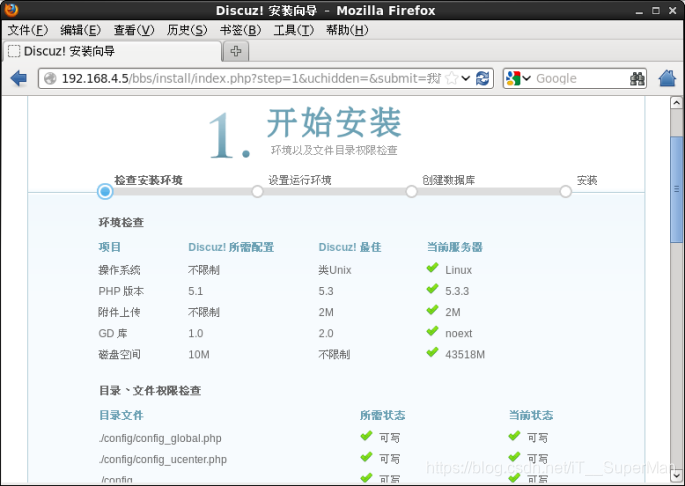This screenshot has width=685, height=486.
Task: Click the Firefox logo in the title bar
Action: tap(11, 10)
